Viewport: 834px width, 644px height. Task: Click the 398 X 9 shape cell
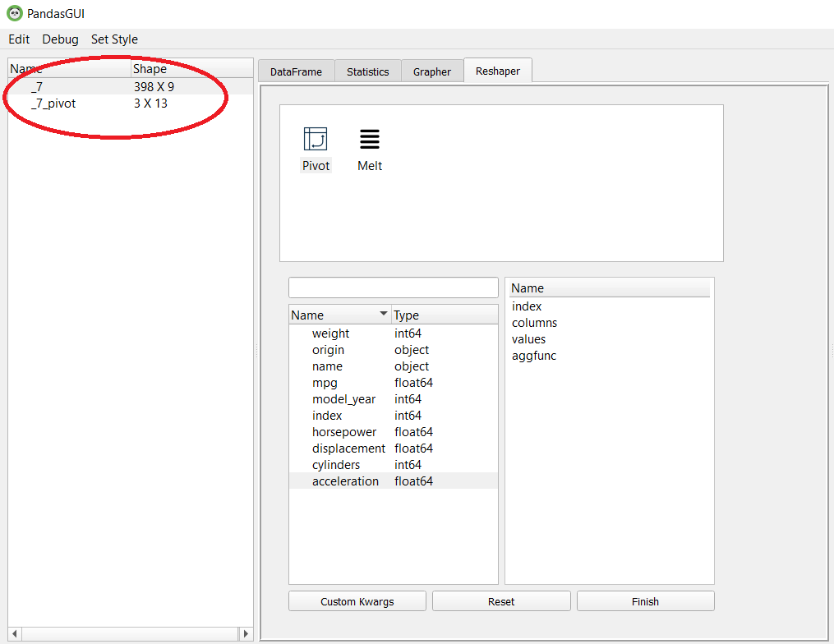[154, 87]
